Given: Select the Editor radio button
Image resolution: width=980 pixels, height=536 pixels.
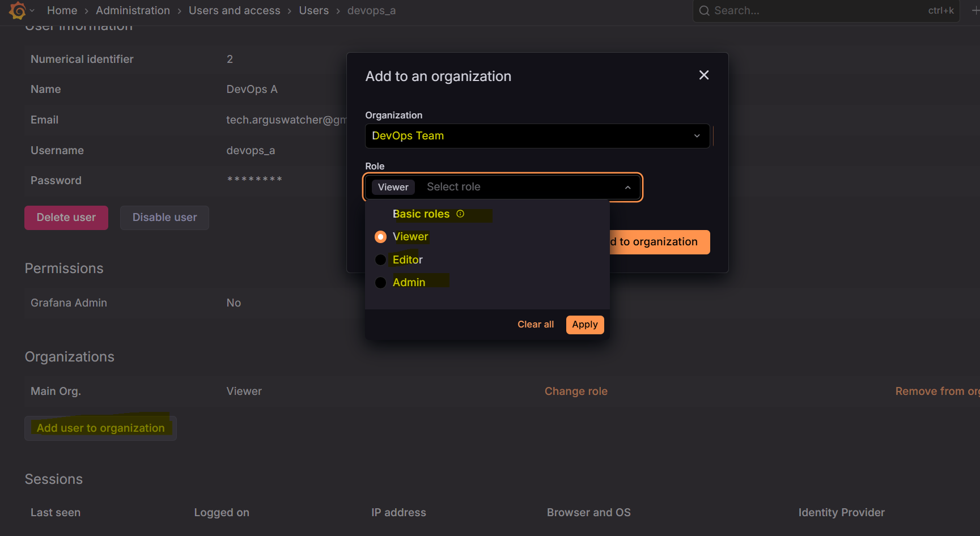Looking at the screenshot, I should [x=381, y=260].
